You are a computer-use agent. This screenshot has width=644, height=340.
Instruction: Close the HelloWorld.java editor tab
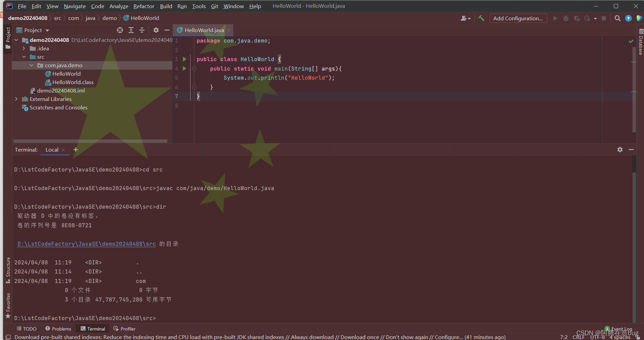[229, 30]
